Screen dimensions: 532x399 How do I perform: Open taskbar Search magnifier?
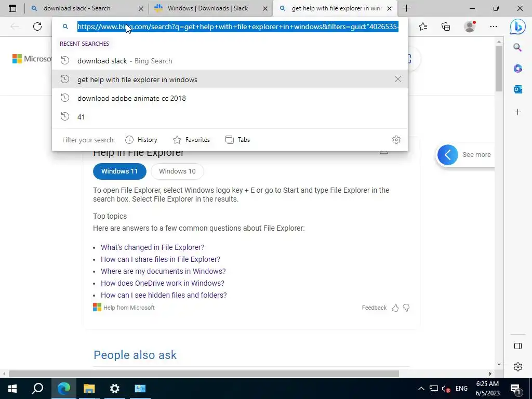(37, 389)
